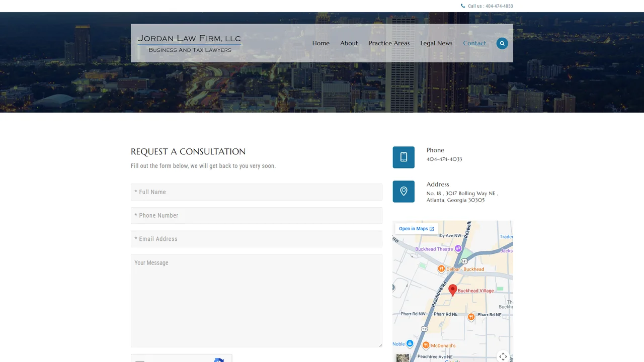The height and width of the screenshot is (362, 644).
Task: Click the Delbar - Buckhead restaurant pin
Action: [x=441, y=269]
